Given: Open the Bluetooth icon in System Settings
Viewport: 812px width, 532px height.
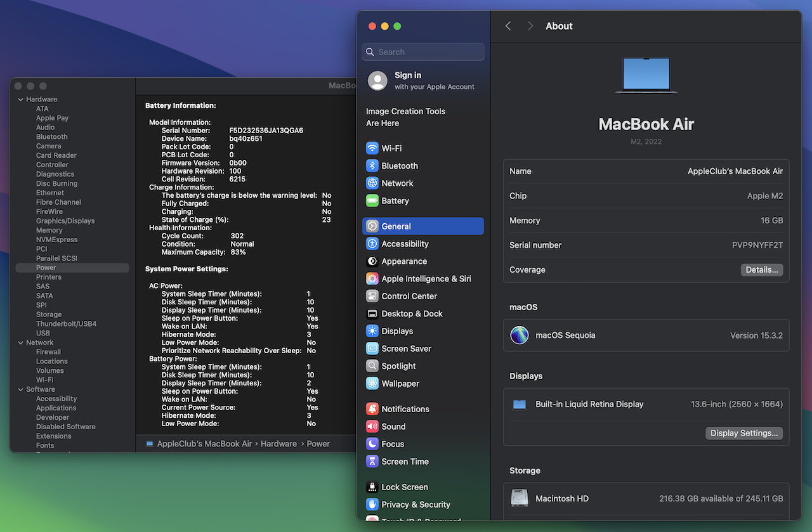Looking at the screenshot, I should 372,165.
